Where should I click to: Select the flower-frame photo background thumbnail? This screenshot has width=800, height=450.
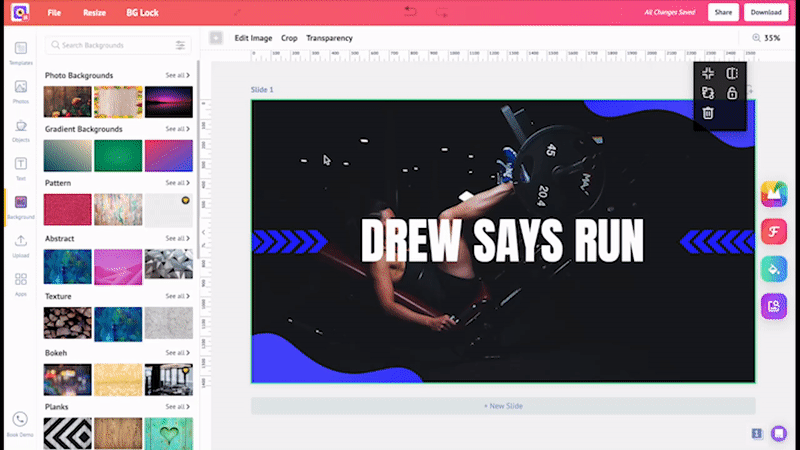(x=118, y=102)
